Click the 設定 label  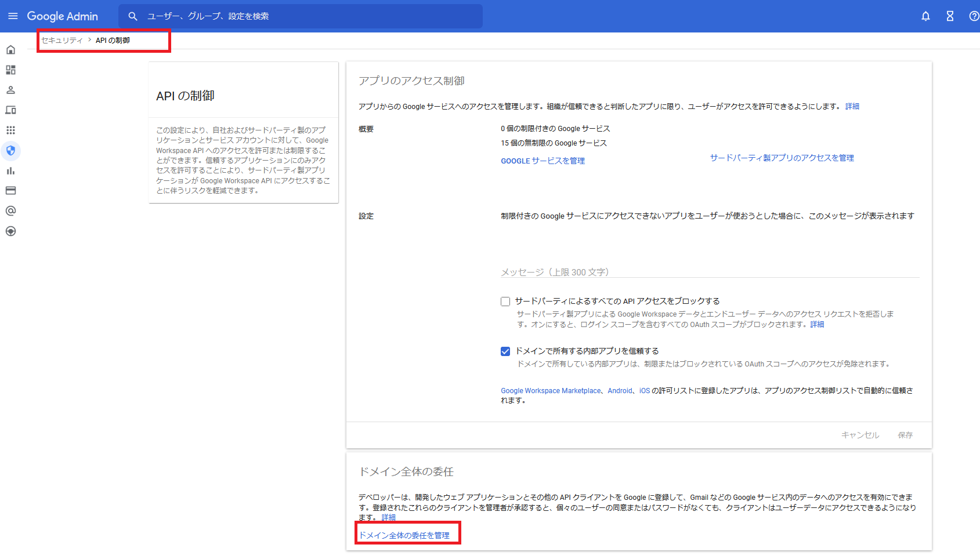(366, 216)
